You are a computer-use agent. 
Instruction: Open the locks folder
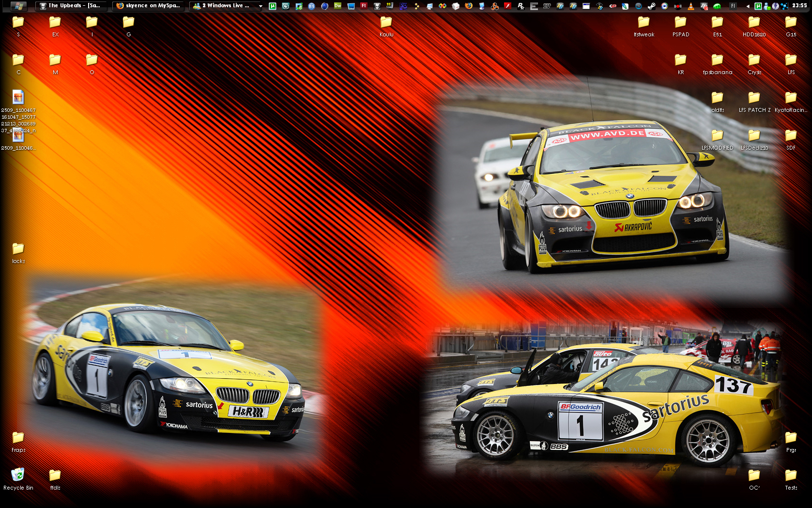click(18, 252)
